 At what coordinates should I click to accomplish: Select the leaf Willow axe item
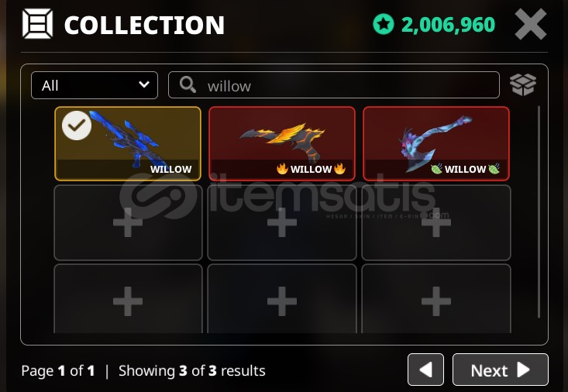pos(436,143)
